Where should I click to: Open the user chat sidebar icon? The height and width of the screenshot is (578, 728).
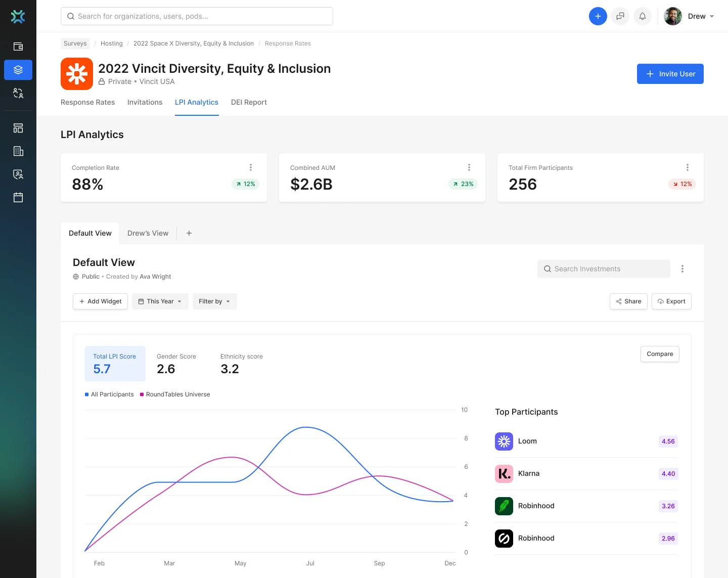18,174
